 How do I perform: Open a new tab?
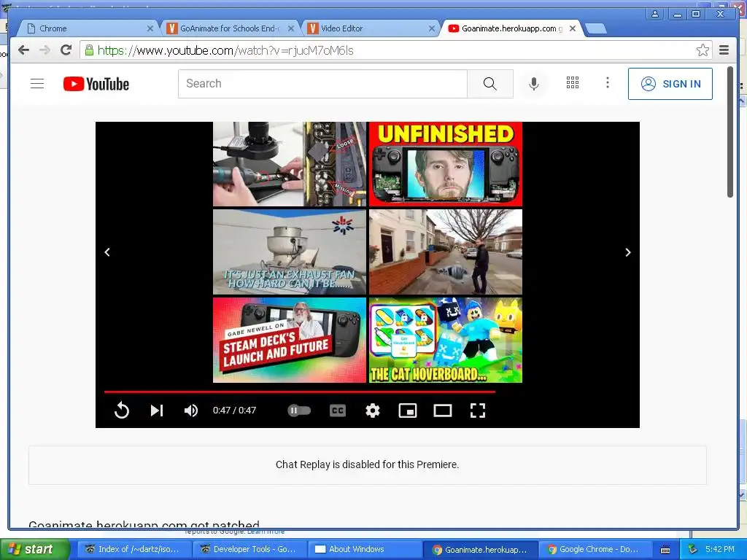click(x=595, y=29)
